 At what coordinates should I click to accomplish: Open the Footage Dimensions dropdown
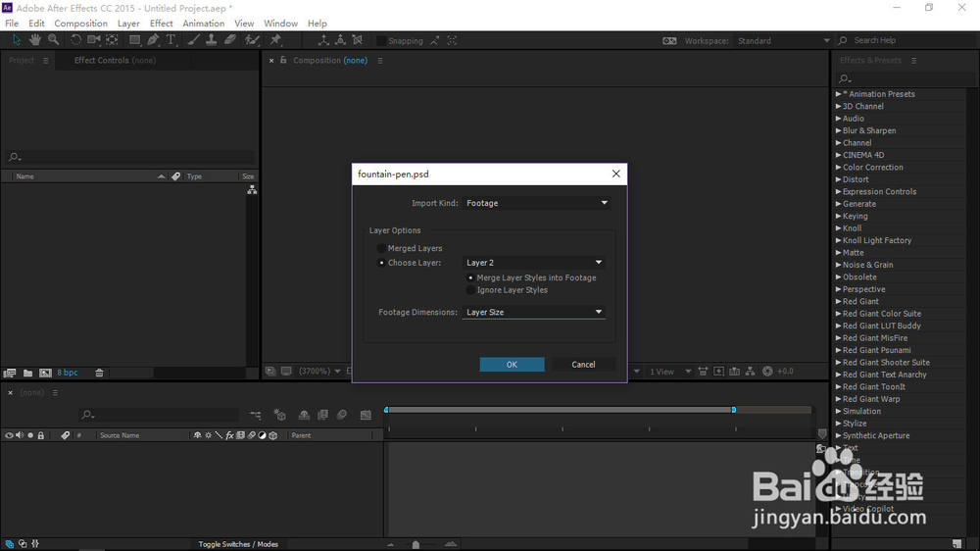[534, 312]
